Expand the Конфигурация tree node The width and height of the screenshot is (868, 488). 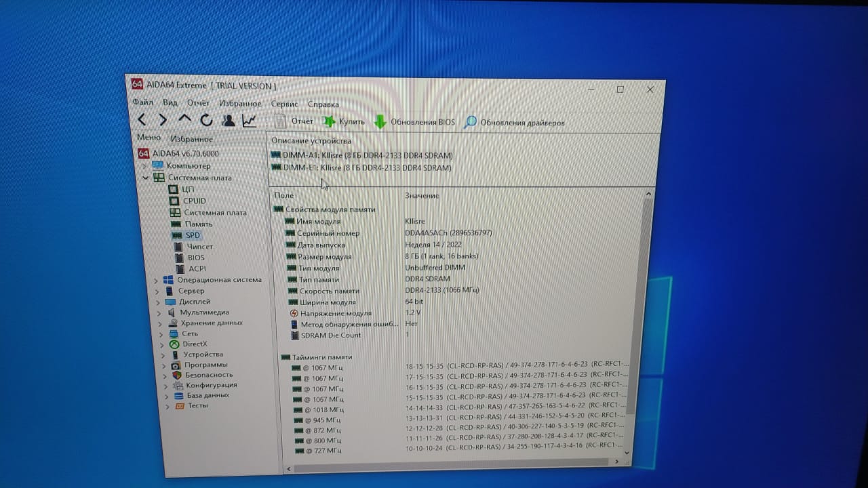point(165,385)
